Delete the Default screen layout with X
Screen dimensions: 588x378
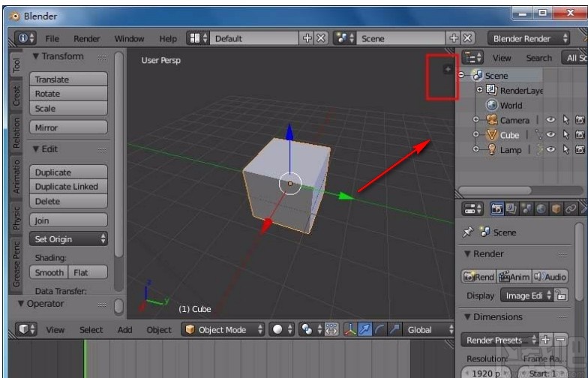[321, 38]
